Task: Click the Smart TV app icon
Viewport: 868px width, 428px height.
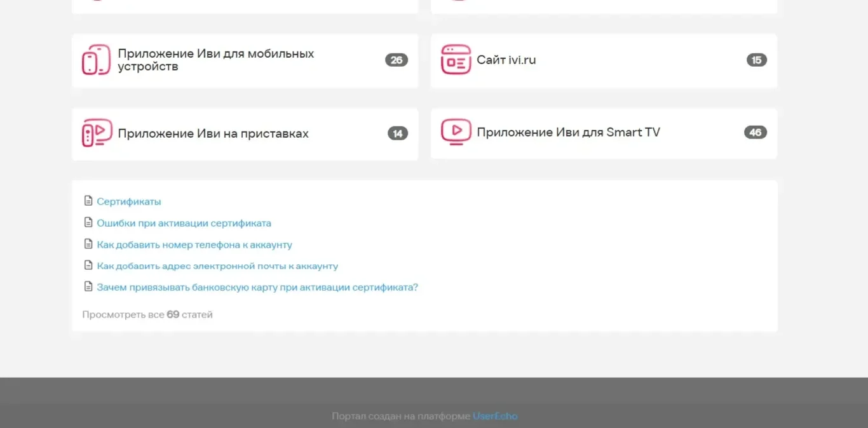Action: click(456, 132)
